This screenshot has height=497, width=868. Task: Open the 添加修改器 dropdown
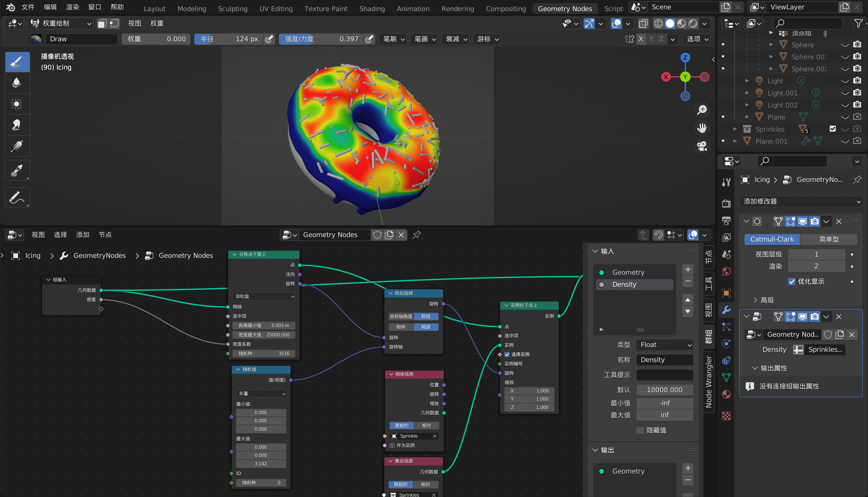[x=801, y=202]
